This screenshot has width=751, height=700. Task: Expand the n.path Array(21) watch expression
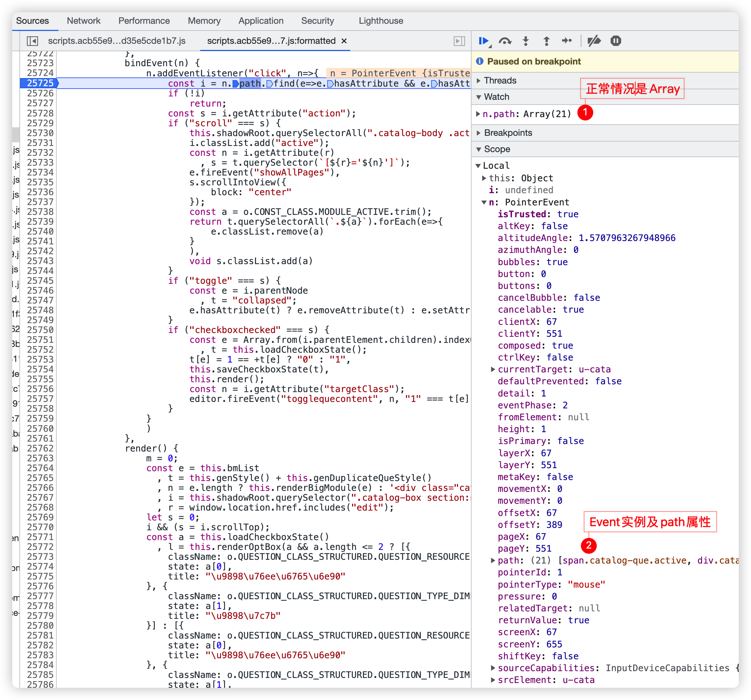478,114
